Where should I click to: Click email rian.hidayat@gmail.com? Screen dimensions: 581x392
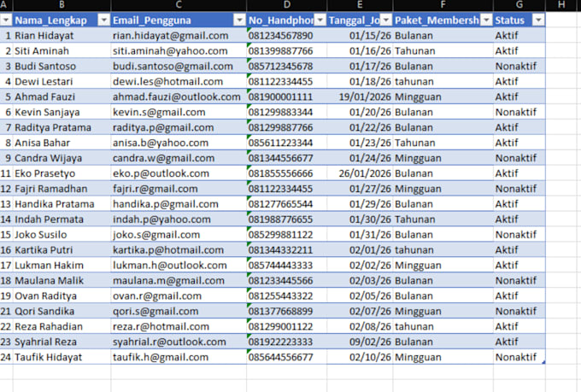pyautogui.click(x=179, y=36)
